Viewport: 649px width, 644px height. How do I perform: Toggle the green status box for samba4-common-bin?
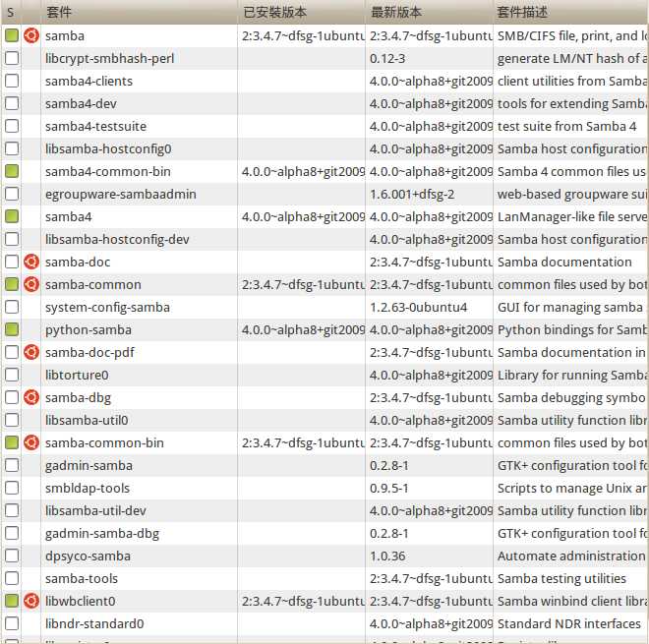12,171
